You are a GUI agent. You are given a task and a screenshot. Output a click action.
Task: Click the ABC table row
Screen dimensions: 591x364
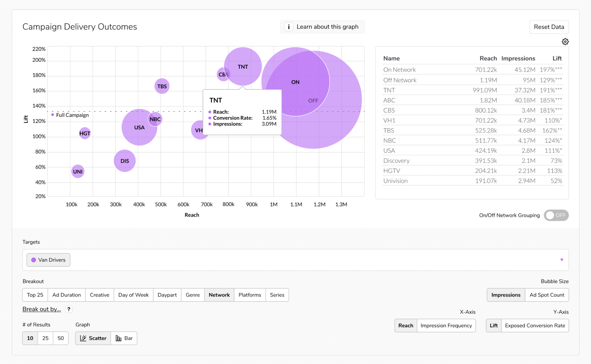(x=473, y=100)
